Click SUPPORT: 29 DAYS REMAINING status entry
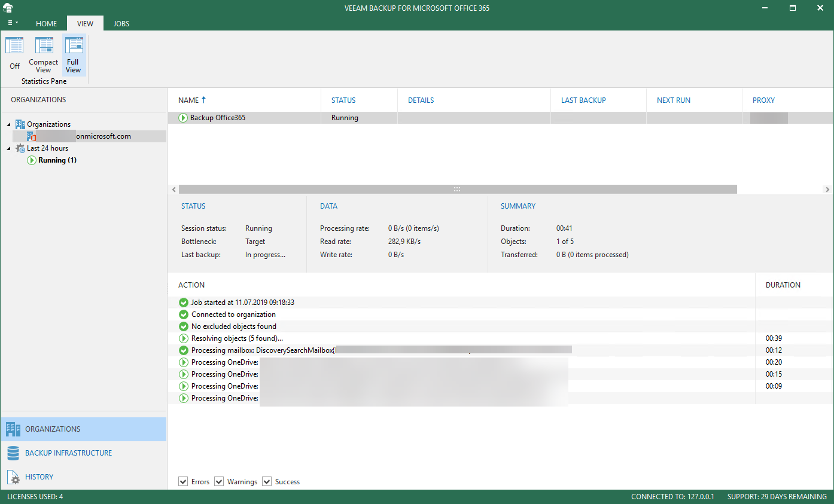834x504 pixels. click(x=777, y=497)
